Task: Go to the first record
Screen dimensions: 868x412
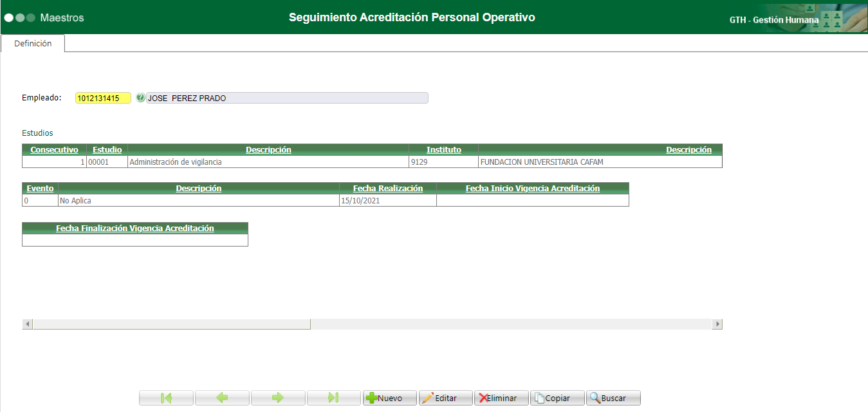Action: point(166,398)
